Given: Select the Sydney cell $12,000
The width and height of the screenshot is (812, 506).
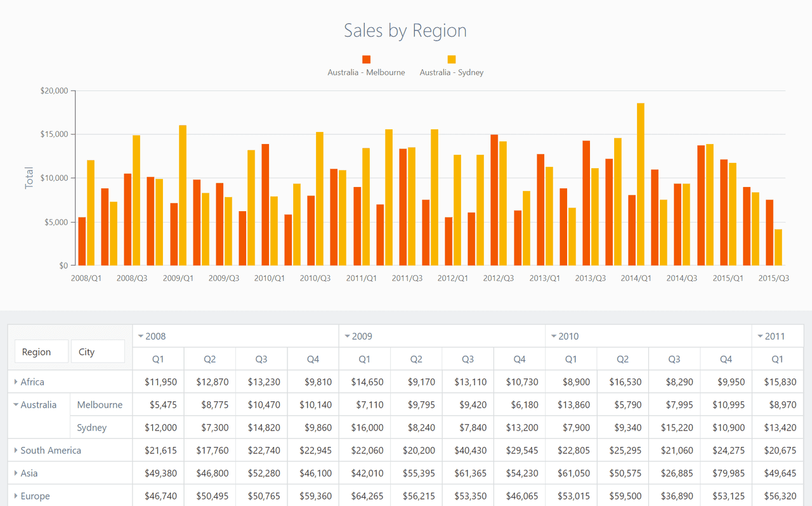Looking at the screenshot, I should [158, 427].
